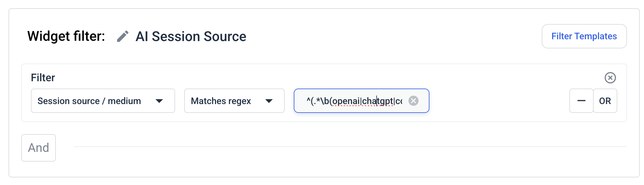Click the pencil icon to rename the widget filter
This screenshot has height=185, width=644.
(122, 36)
